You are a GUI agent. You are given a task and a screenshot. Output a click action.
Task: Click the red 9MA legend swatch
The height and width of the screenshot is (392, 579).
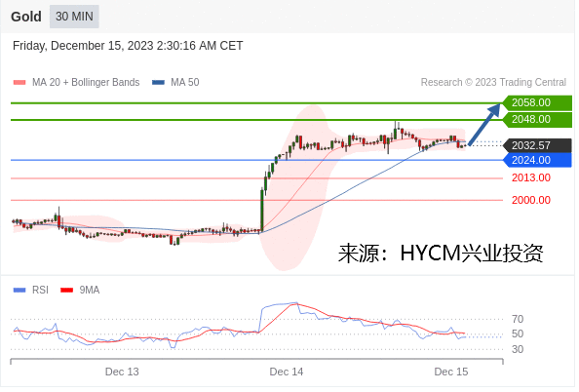click(x=67, y=291)
